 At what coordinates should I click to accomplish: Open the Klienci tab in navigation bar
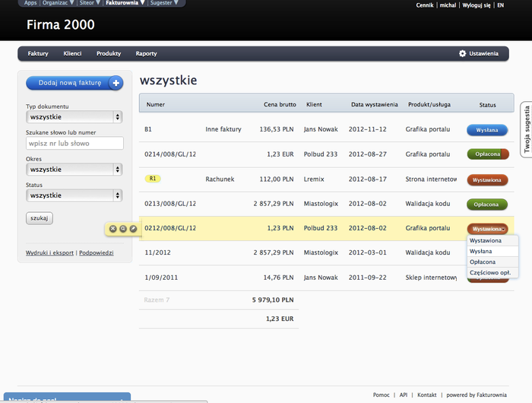(72, 54)
